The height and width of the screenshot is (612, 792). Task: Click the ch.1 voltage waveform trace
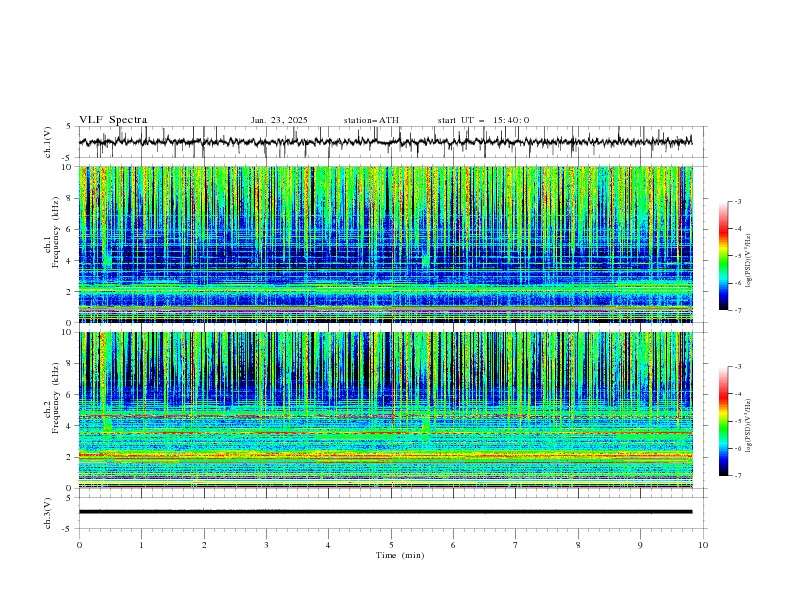(385, 142)
